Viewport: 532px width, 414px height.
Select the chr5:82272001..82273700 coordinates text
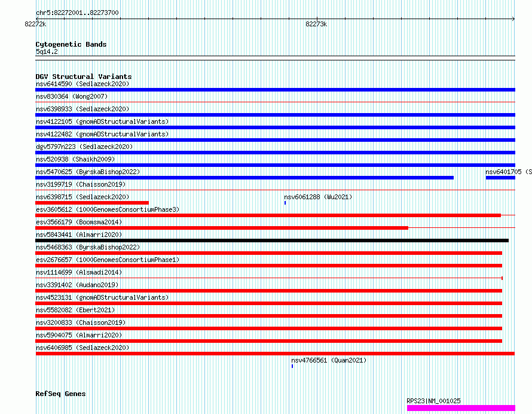[x=77, y=13]
